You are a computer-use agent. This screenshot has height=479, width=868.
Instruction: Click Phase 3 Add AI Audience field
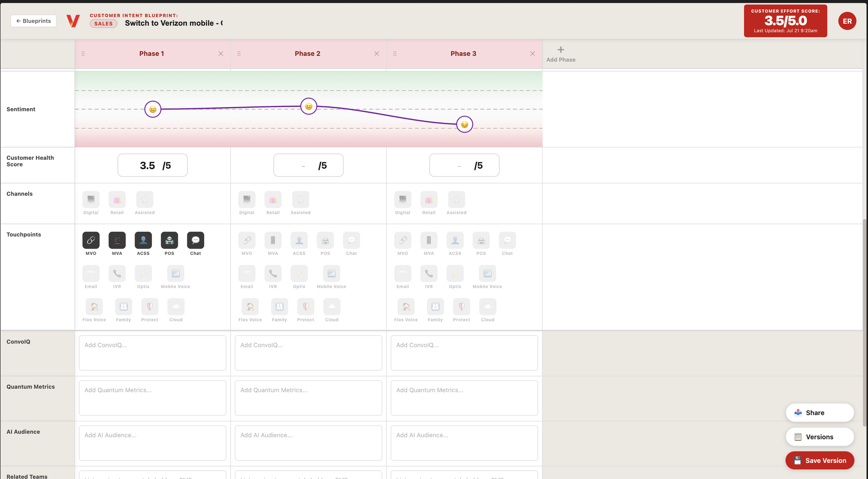[x=464, y=443]
